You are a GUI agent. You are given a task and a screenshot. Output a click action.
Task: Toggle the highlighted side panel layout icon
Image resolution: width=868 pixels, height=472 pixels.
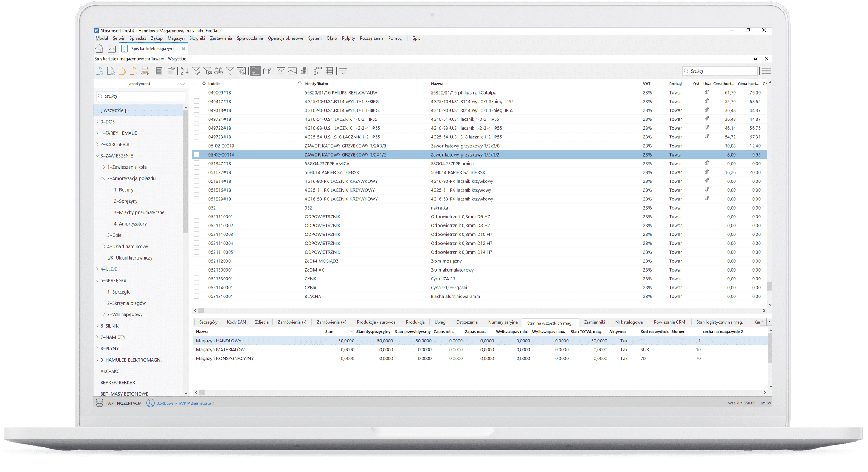255,71
